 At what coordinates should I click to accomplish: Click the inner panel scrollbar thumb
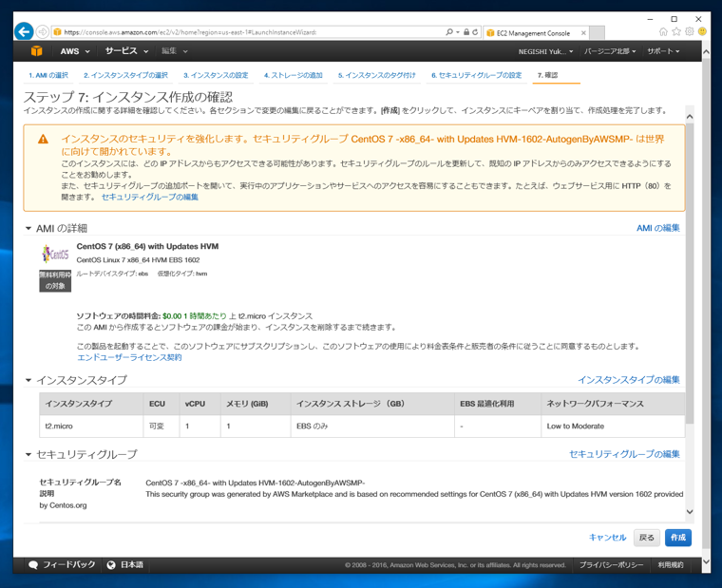tap(690, 274)
